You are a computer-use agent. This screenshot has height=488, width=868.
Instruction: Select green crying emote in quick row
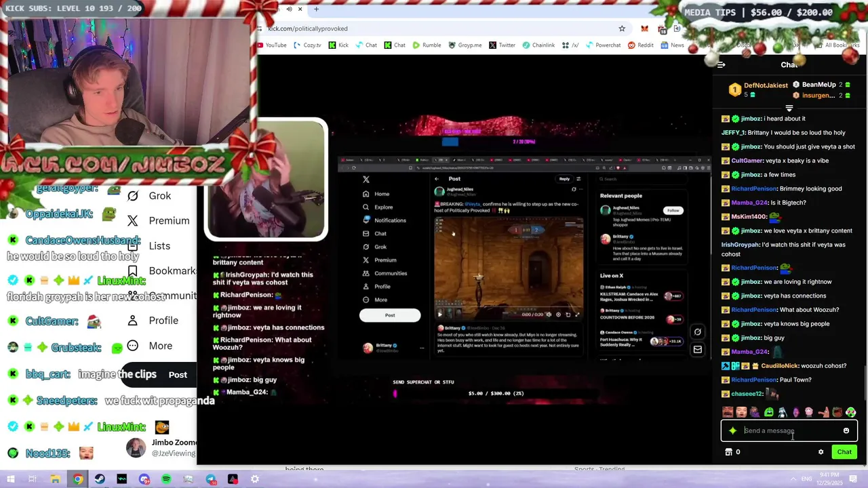point(769,412)
